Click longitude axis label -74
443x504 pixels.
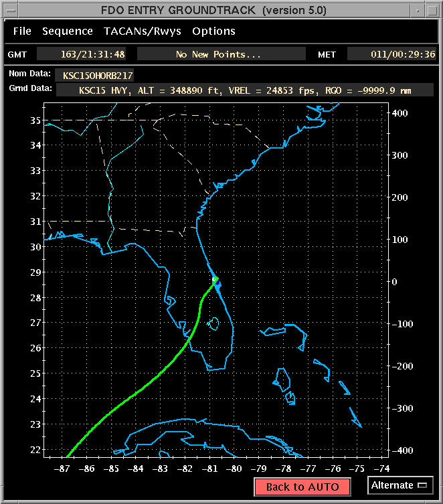[381, 469]
